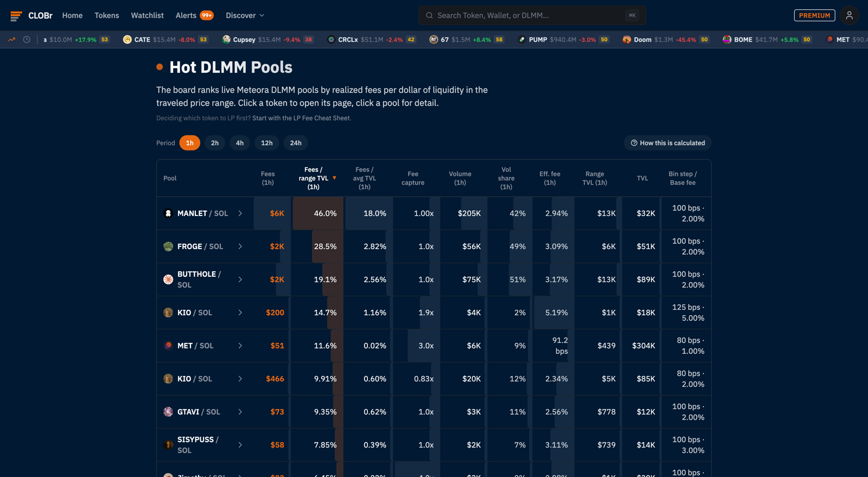Expand the BUTTHOLE / SOL pool chevron
868x477 pixels.
(240, 279)
